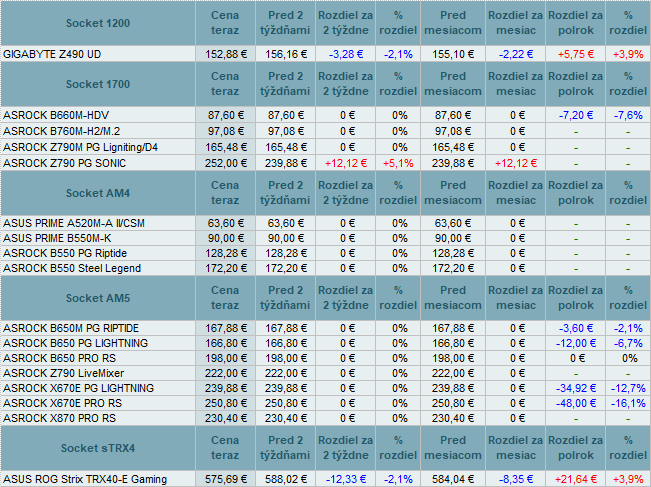
Task: Select the ASUS PRIME B550M-K product
Action: 56,239
